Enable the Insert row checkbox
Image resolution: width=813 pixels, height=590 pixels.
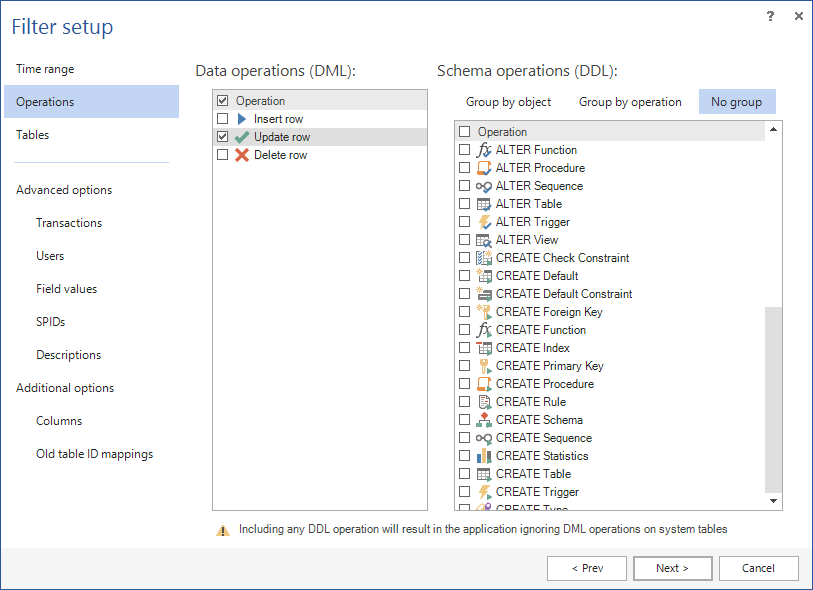tap(222, 119)
